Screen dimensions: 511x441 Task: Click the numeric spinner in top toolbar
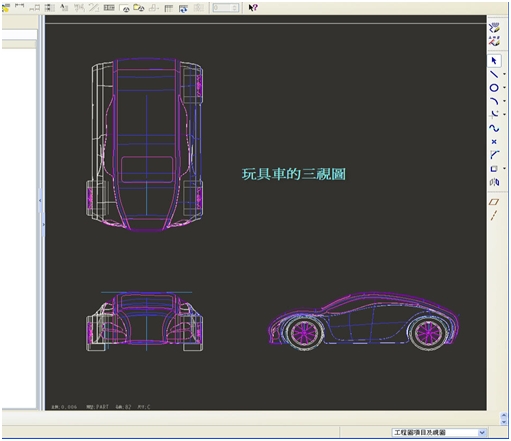226,7
